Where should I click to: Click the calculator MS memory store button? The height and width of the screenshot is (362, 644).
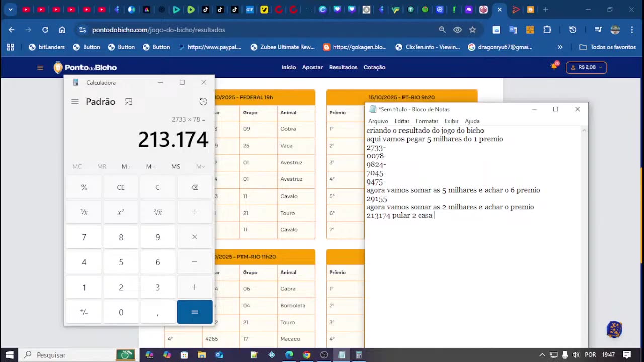(x=176, y=166)
